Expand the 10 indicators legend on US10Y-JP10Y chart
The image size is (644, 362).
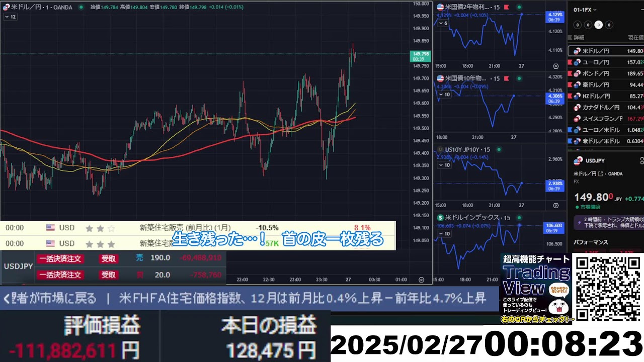tap(443, 165)
